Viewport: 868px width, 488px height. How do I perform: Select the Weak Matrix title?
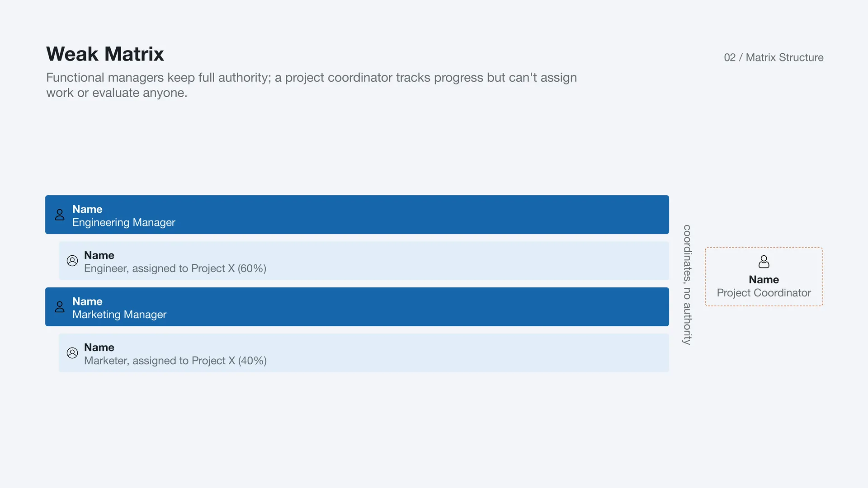point(105,54)
